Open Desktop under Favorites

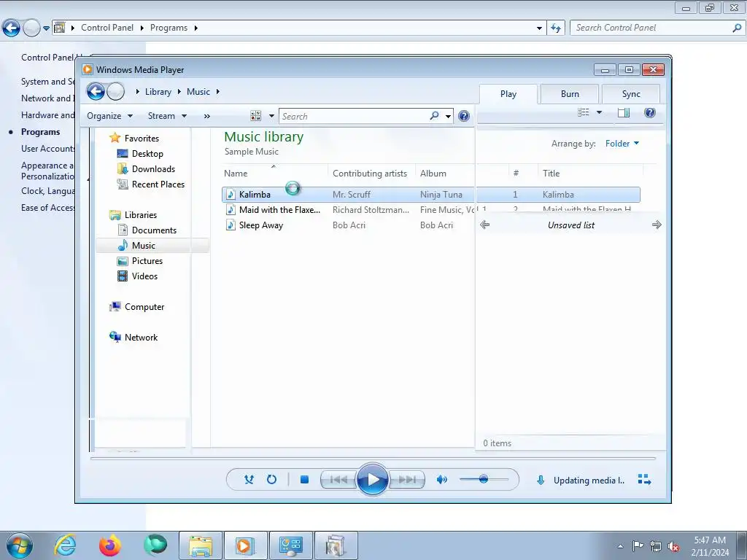click(x=147, y=154)
